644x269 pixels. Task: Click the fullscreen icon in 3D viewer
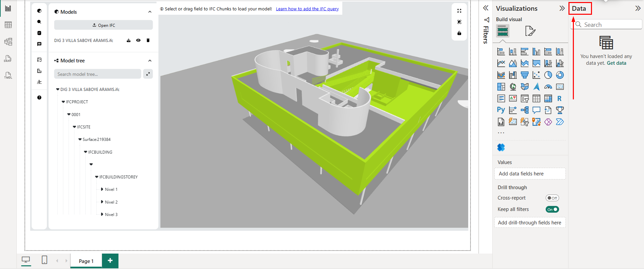tap(459, 11)
